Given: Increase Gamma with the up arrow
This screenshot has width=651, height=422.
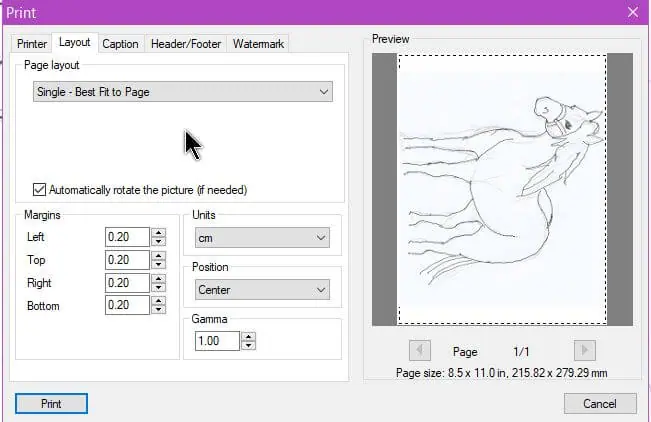Looking at the screenshot, I should point(248,336).
